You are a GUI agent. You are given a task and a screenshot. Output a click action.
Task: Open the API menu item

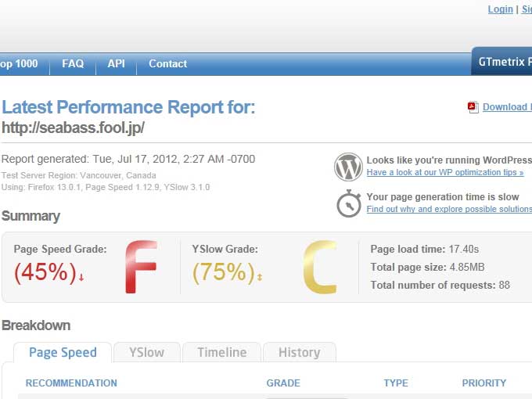[x=116, y=64]
